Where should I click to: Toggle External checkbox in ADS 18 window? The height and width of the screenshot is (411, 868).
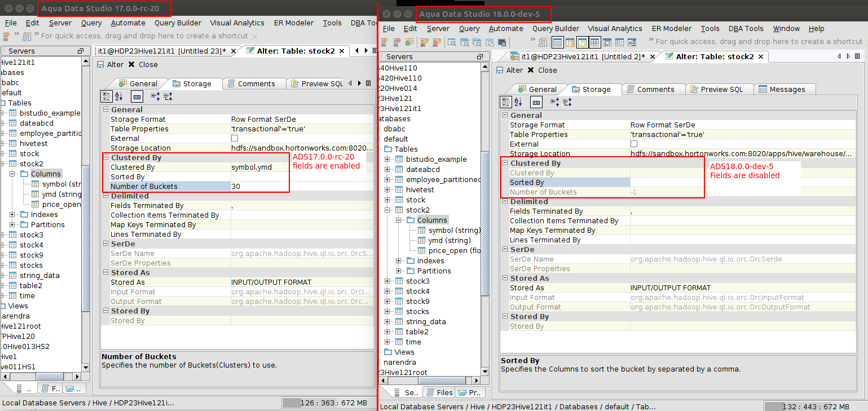[634, 144]
